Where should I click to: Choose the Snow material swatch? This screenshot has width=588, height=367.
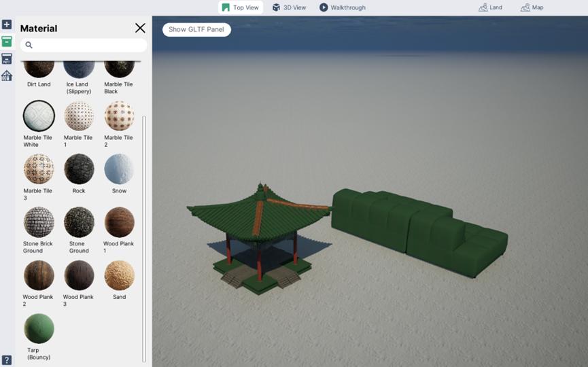[x=119, y=169]
